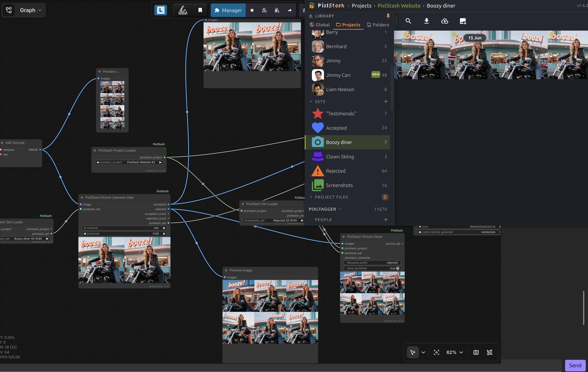588x372 pixels.
Task: Click the blue L icon in toolbar
Action: point(161,10)
